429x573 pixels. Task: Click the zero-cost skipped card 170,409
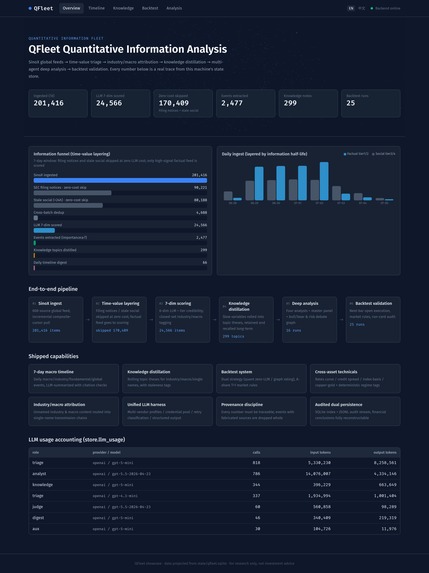point(183,103)
